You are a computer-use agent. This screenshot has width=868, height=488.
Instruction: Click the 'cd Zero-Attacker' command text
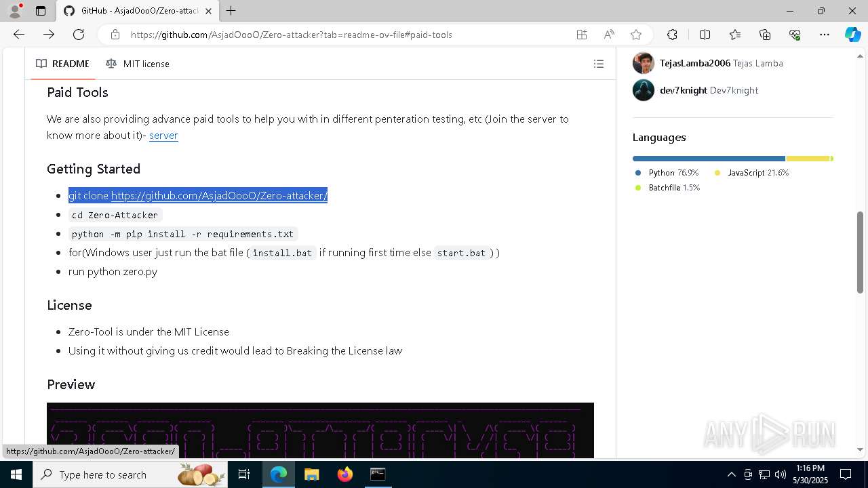click(115, 215)
